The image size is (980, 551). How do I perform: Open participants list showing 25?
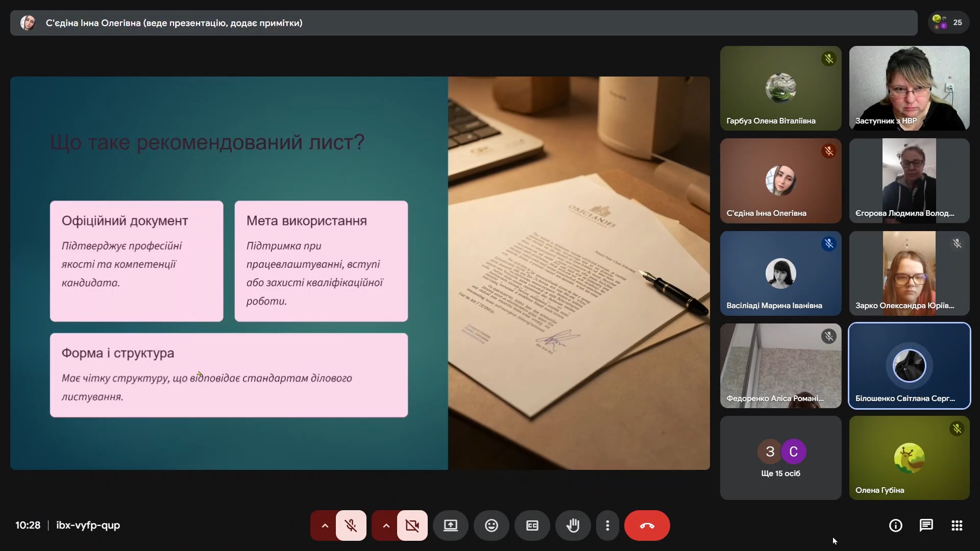948,22
